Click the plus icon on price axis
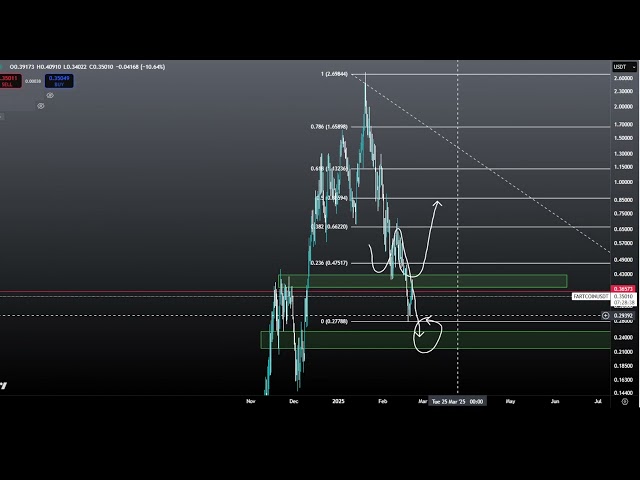640x480 pixels. [606, 316]
